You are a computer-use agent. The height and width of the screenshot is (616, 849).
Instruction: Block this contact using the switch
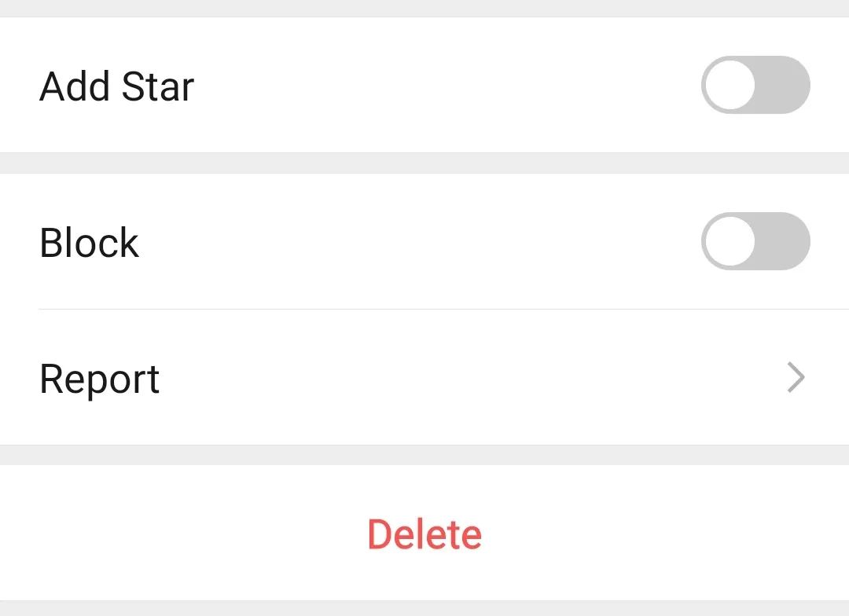coord(755,241)
